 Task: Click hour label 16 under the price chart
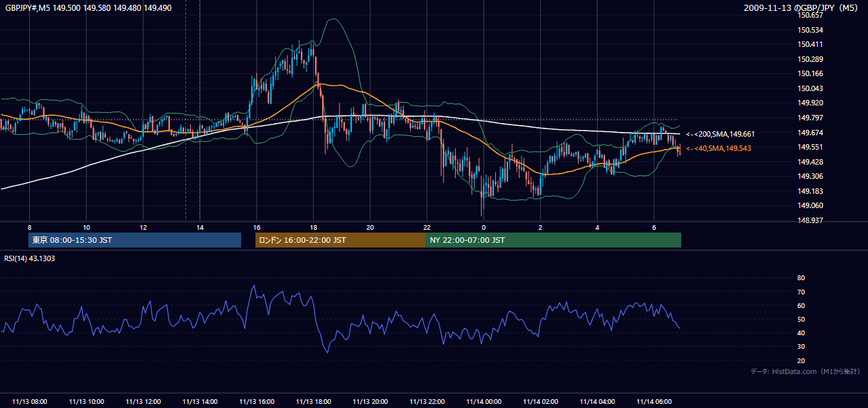point(257,227)
